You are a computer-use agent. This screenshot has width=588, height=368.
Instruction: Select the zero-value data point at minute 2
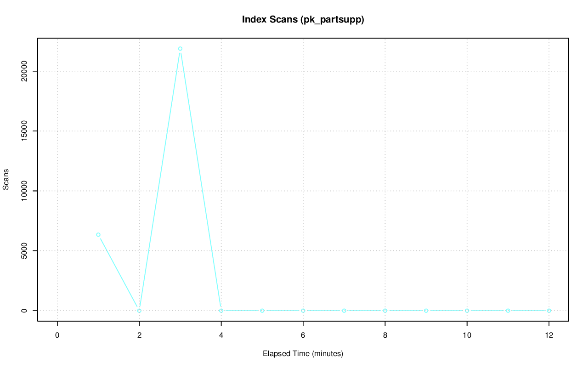[x=139, y=311]
